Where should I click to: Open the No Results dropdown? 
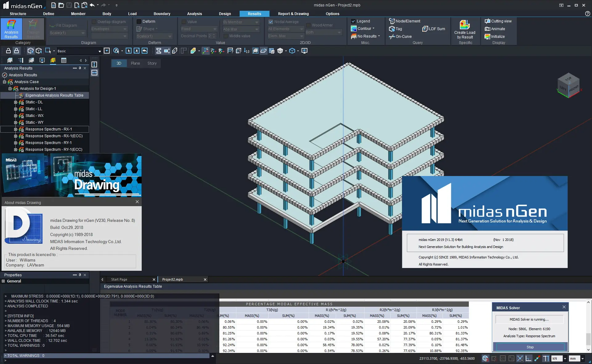[x=366, y=36]
